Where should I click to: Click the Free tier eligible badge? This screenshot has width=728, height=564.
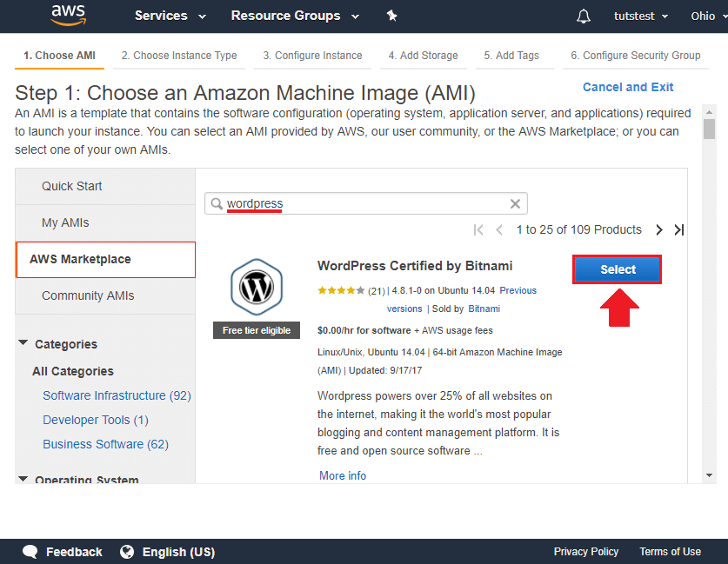257,330
